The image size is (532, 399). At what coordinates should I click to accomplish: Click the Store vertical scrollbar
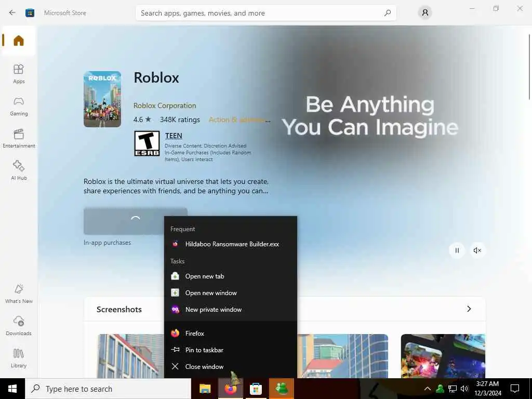[529, 67]
